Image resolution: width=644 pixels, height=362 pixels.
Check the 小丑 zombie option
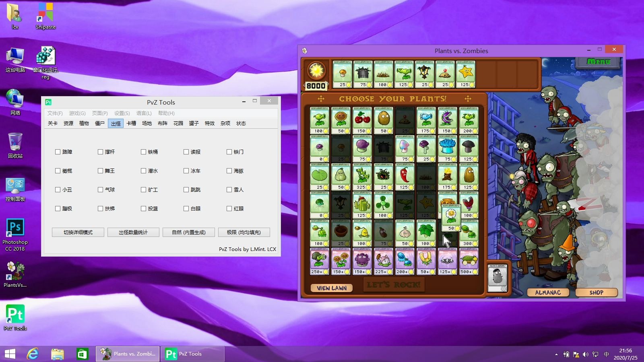tap(58, 190)
